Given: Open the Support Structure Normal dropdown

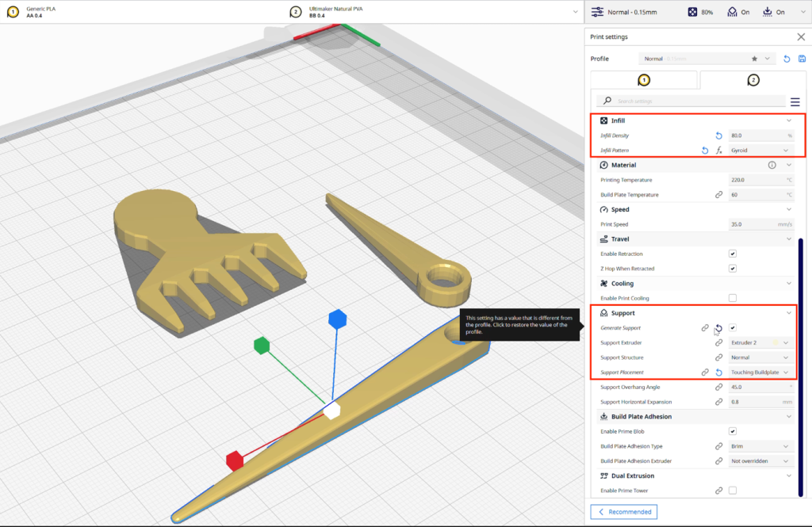Looking at the screenshot, I should 760,357.
